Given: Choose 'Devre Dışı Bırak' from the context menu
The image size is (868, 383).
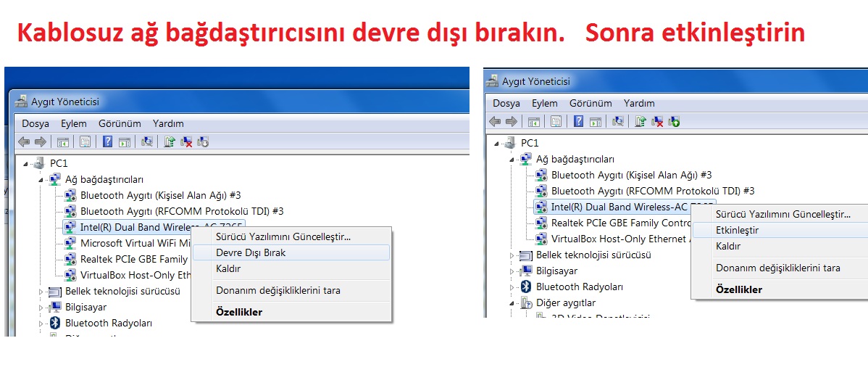Looking at the screenshot, I should point(251,252).
